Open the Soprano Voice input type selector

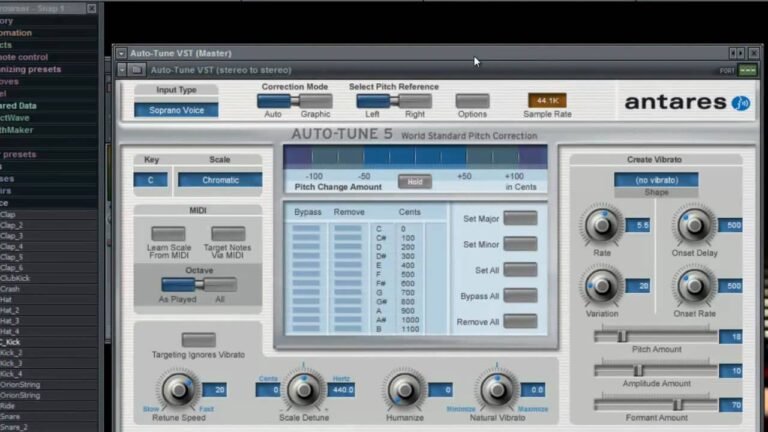(176, 110)
